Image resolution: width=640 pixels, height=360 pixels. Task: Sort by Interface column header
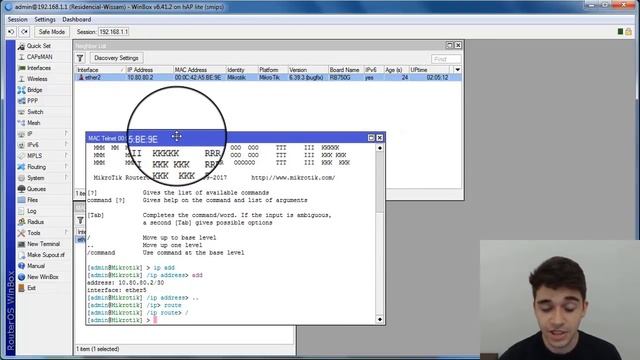[x=100, y=70]
